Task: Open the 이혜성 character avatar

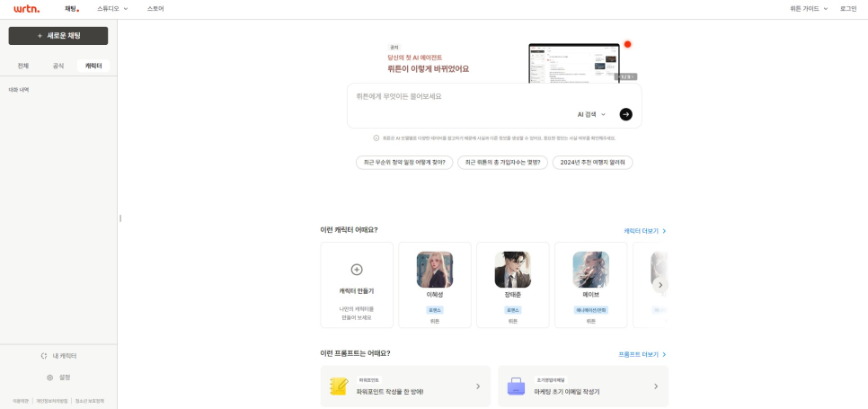Action: pos(435,270)
